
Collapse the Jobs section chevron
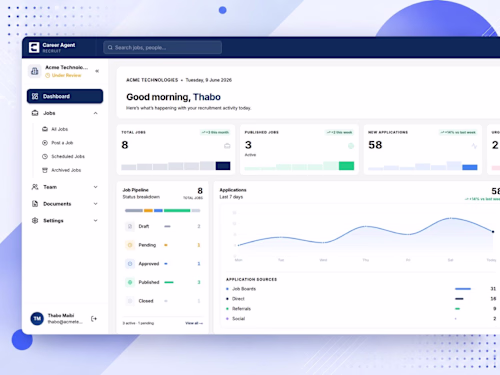point(96,113)
